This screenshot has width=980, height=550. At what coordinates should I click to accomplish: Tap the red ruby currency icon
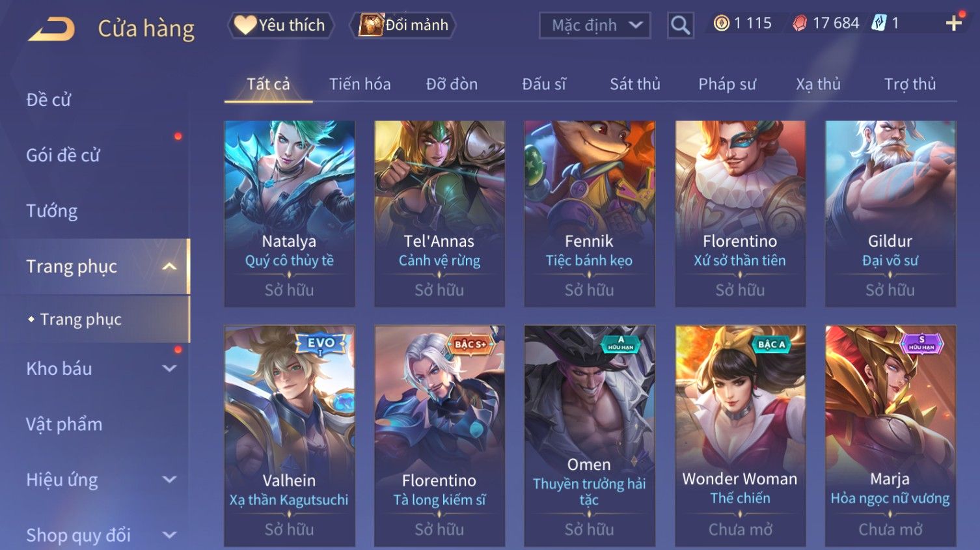[x=800, y=23]
